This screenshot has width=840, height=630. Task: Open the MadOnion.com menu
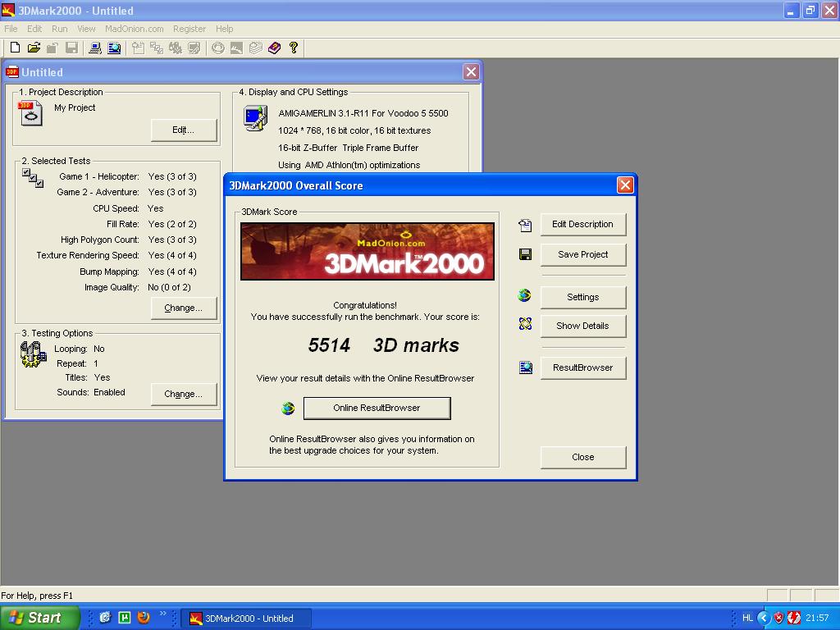(x=134, y=29)
